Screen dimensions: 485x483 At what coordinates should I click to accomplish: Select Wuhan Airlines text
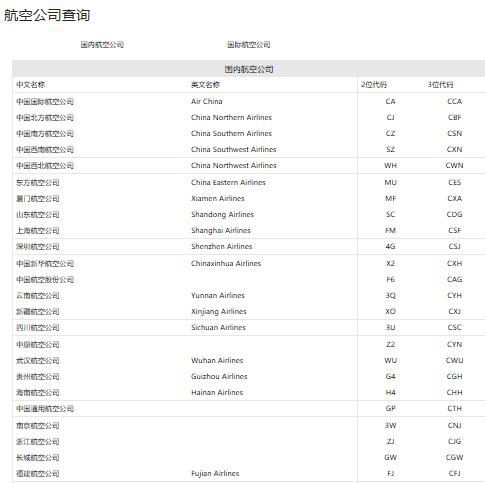click(217, 360)
